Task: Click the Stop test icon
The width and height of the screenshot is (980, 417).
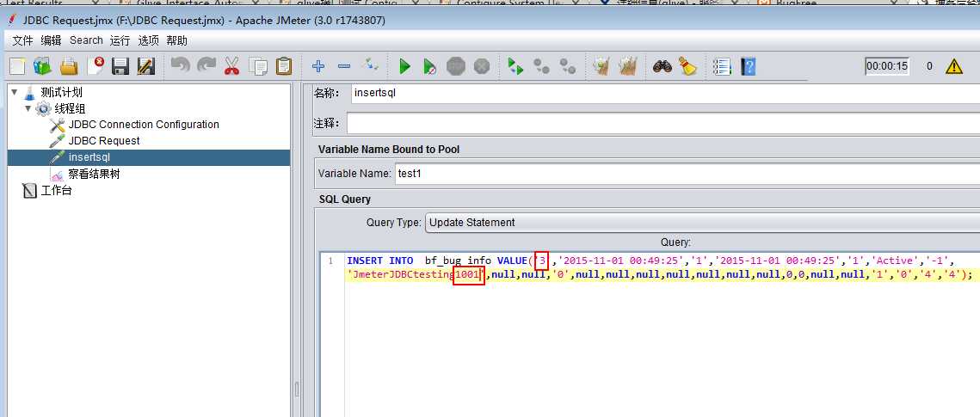Action: tap(456, 66)
